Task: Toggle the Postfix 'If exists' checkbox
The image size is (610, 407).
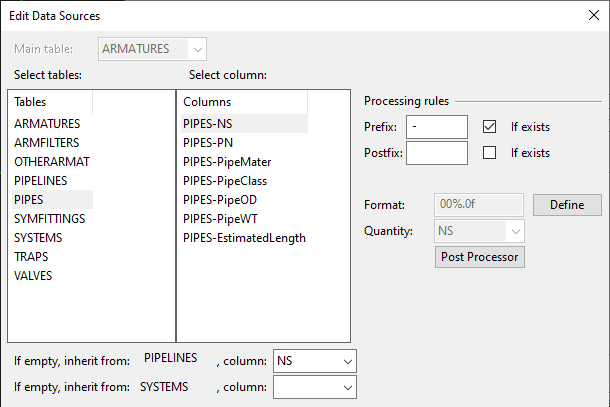Action: 490,153
